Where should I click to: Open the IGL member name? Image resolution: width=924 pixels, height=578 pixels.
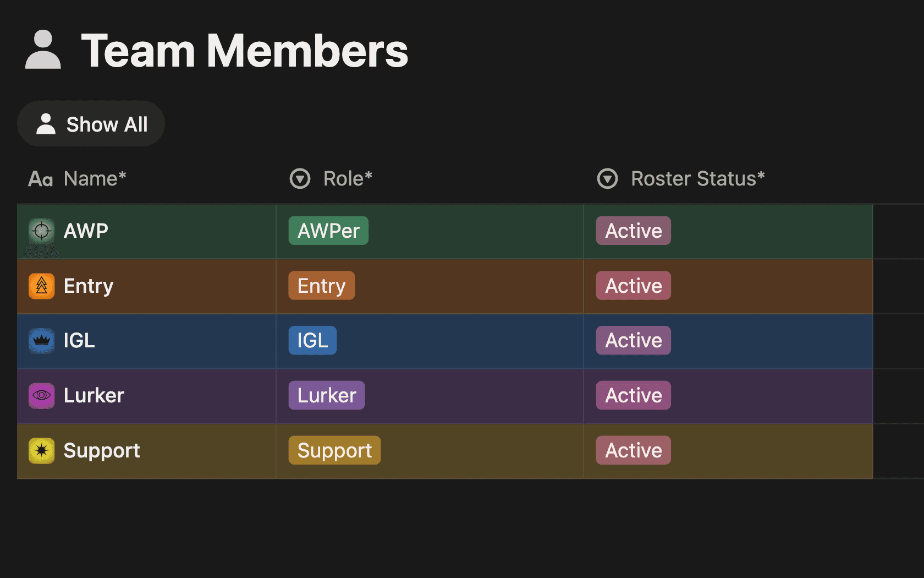[79, 340]
